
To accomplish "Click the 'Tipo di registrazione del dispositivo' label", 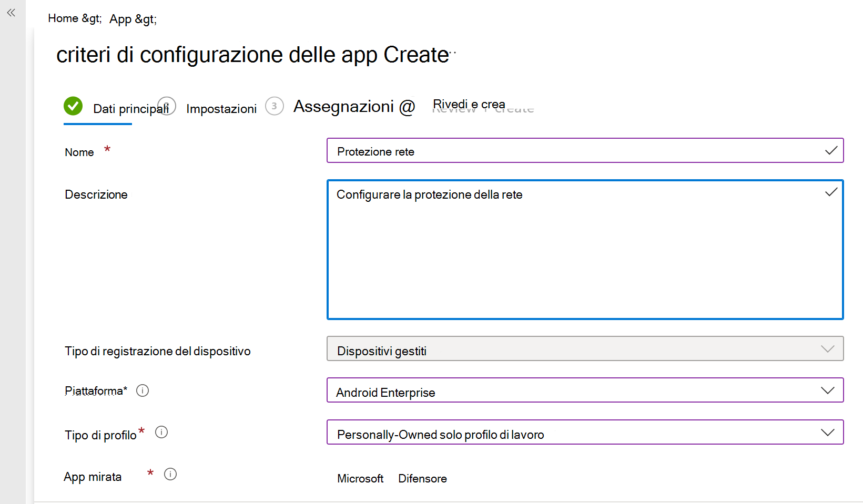I will tap(158, 351).
